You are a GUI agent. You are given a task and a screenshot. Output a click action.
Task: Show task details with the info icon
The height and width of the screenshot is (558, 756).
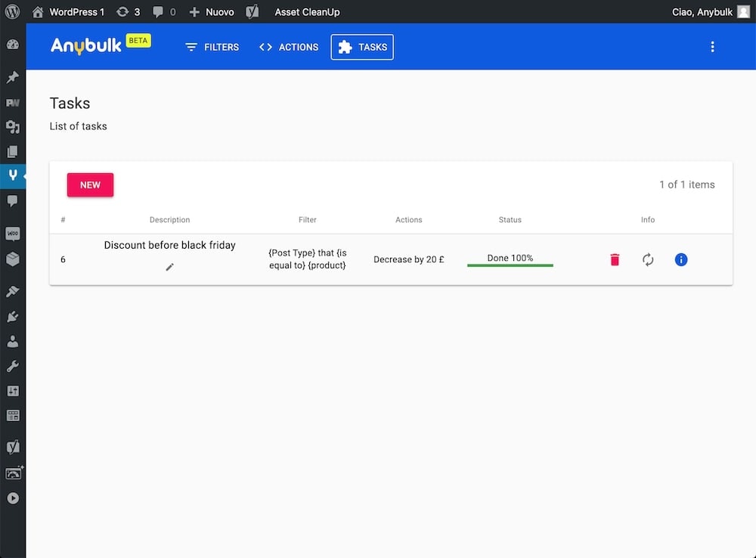click(681, 259)
